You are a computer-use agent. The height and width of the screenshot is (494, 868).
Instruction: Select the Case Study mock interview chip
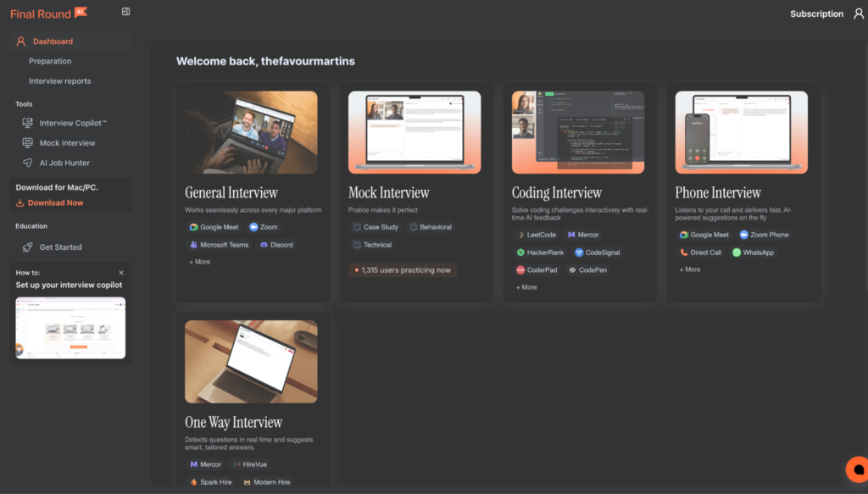click(376, 227)
